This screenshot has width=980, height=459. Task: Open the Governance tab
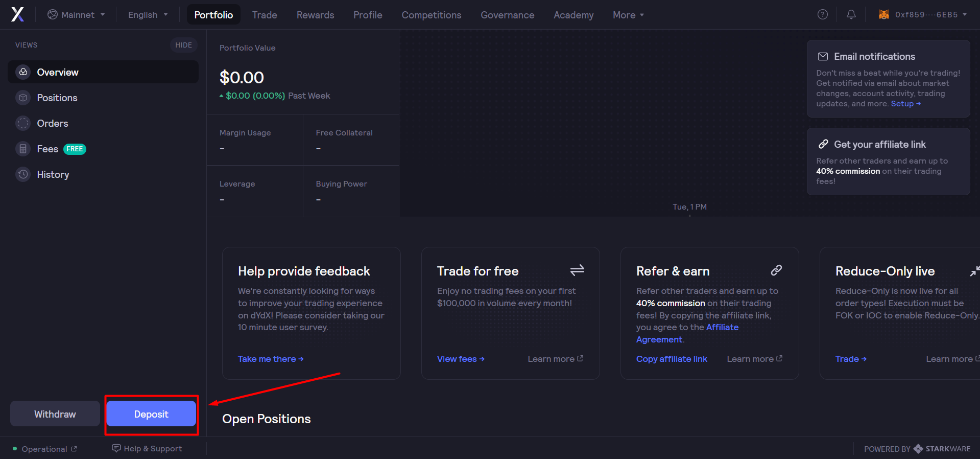coord(508,15)
